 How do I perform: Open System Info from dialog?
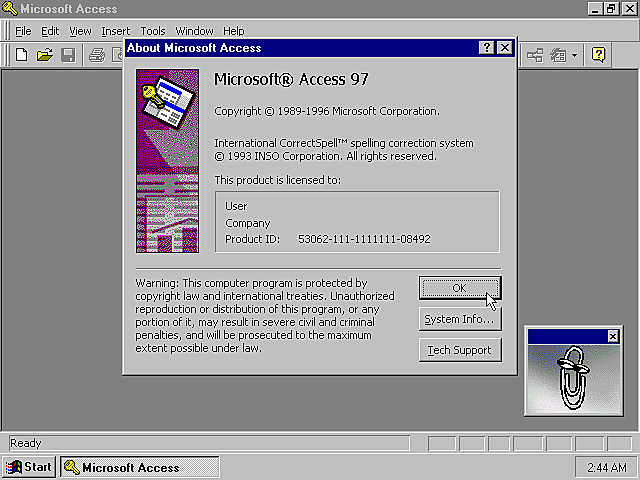click(x=460, y=319)
